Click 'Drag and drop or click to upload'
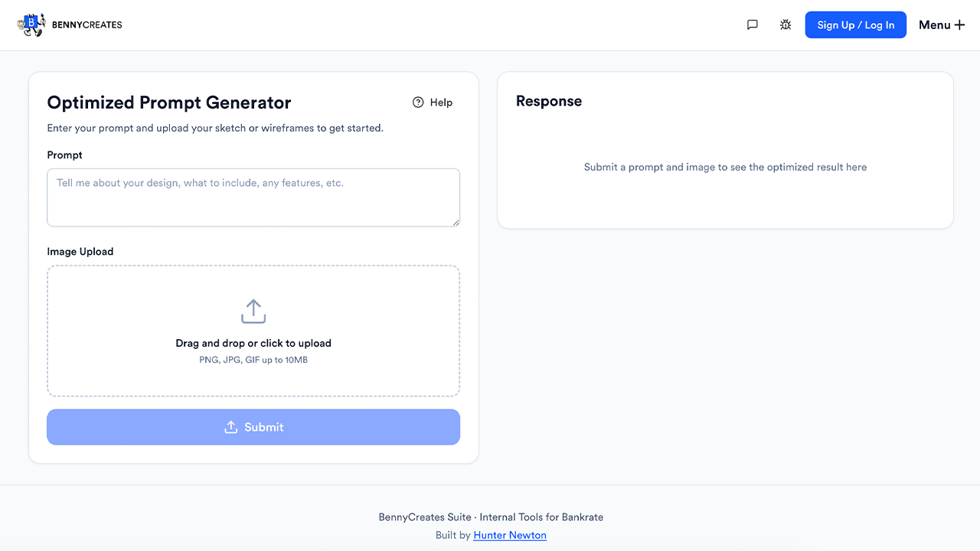The height and width of the screenshot is (551, 980). pyautogui.click(x=253, y=344)
